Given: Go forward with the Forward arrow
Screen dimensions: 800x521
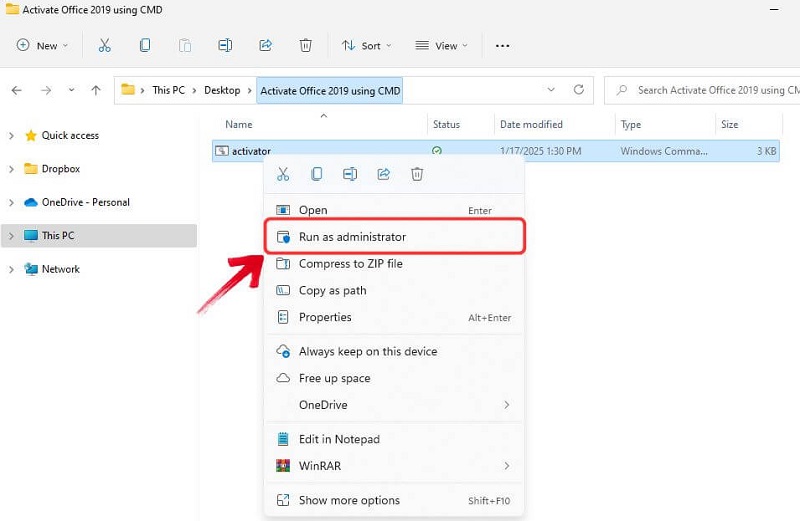Looking at the screenshot, I should [x=46, y=90].
